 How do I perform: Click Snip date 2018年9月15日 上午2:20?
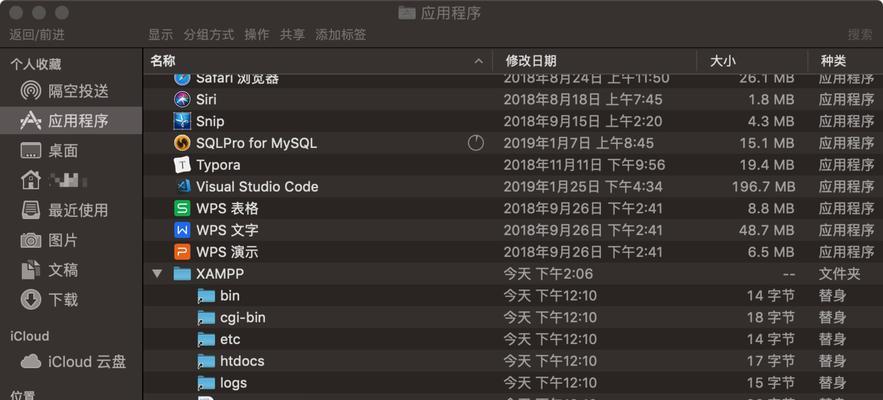click(x=583, y=121)
